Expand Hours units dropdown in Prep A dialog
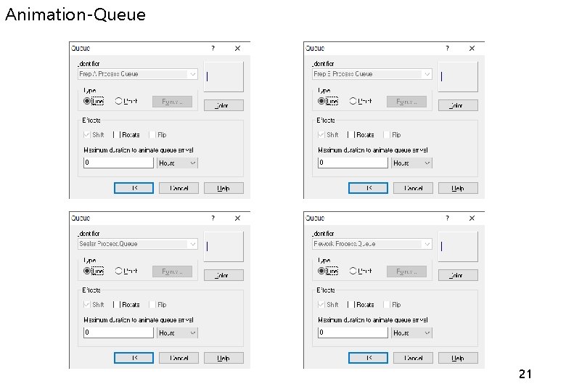Screen dimensions: 566x392 click(x=177, y=163)
